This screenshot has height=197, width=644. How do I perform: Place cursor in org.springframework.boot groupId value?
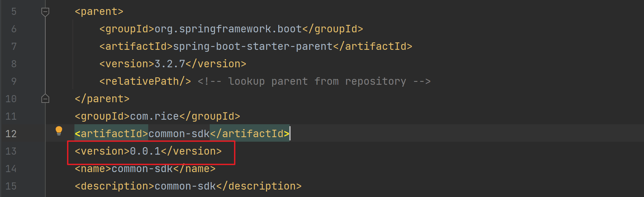pyautogui.click(x=228, y=29)
